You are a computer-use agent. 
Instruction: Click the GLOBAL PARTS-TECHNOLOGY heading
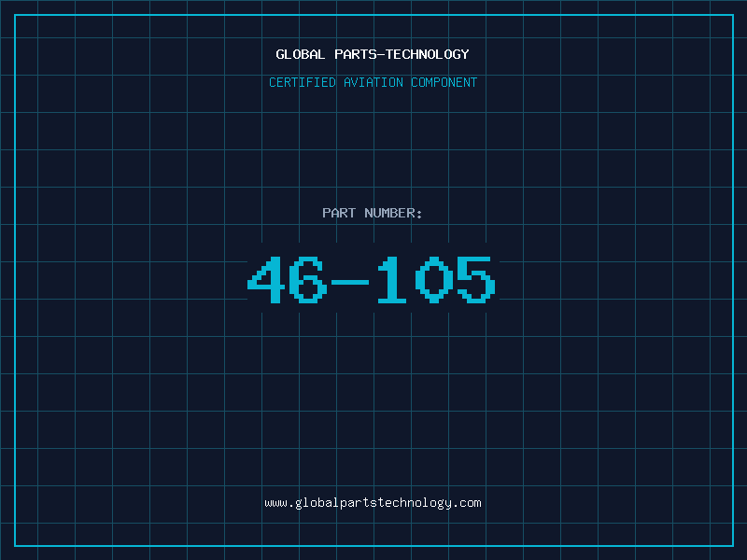pyautogui.click(x=373, y=54)
